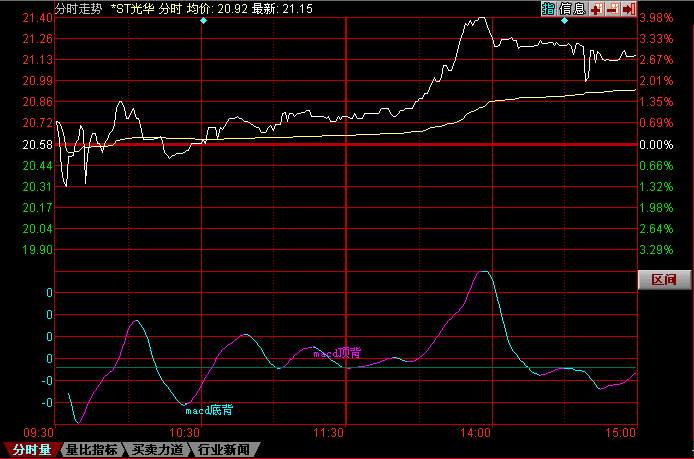Click the 区间 interval button
This screenshot has height=459, width=694.
[664, 278]
